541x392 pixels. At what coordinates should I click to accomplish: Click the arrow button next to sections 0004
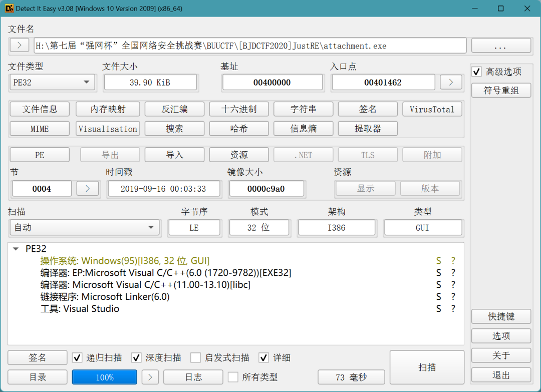click(x=88, y=189)
